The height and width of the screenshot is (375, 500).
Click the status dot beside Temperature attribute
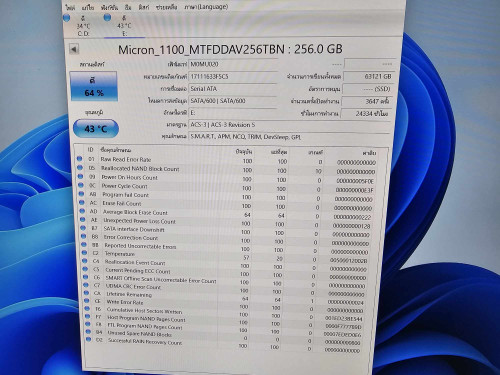(x=84, y=253)
